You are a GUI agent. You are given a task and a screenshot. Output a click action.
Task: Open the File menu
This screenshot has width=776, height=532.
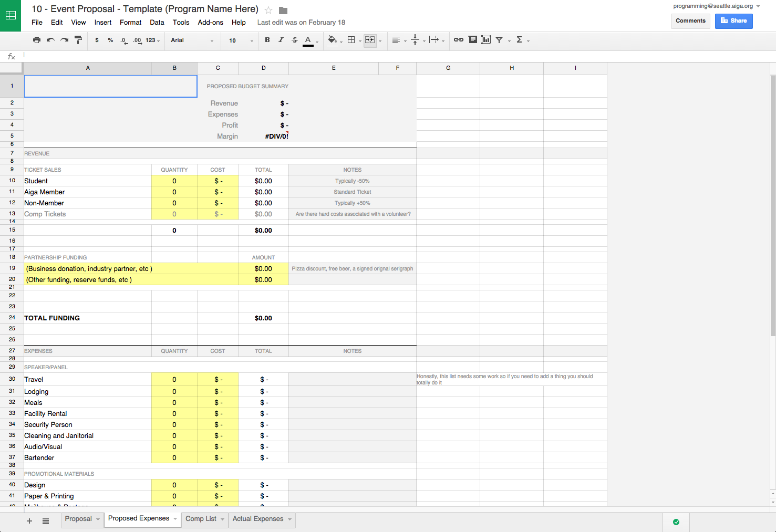point(37,23)
